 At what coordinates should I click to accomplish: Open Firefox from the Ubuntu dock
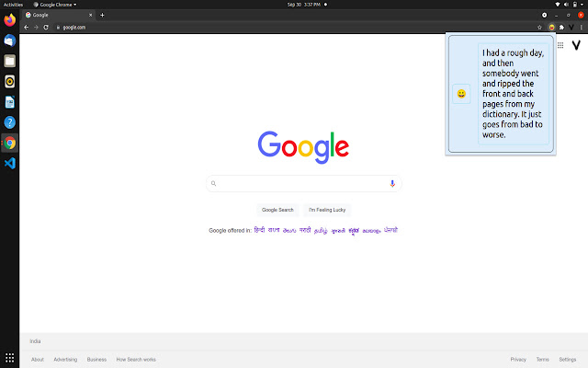click(x=10, y=20)
